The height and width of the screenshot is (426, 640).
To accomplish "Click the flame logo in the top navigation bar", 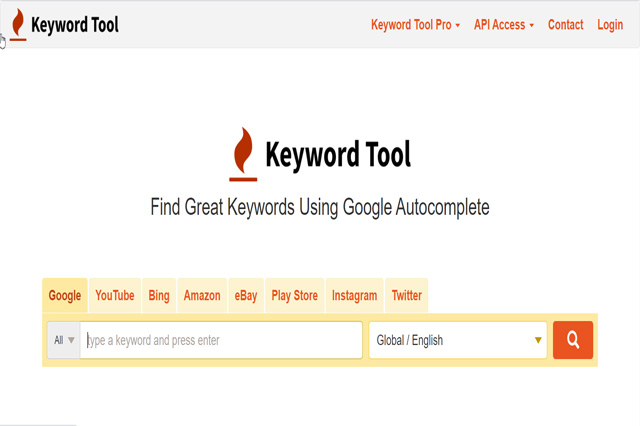I will [x=16, y=24].
